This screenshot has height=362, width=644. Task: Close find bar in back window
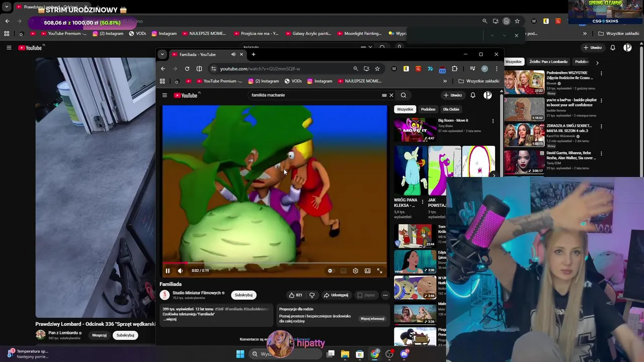click(516, 35)
